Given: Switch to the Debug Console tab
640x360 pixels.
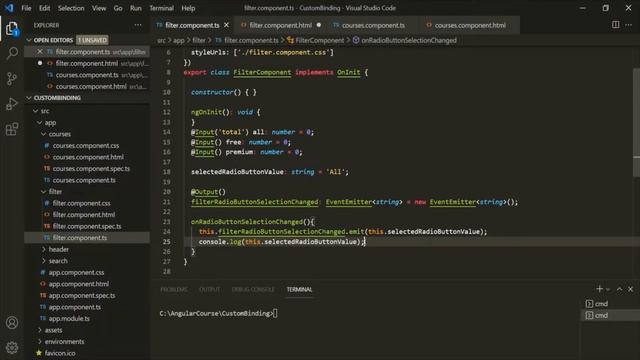Looking at the screenshot, I should pos(253,289).
